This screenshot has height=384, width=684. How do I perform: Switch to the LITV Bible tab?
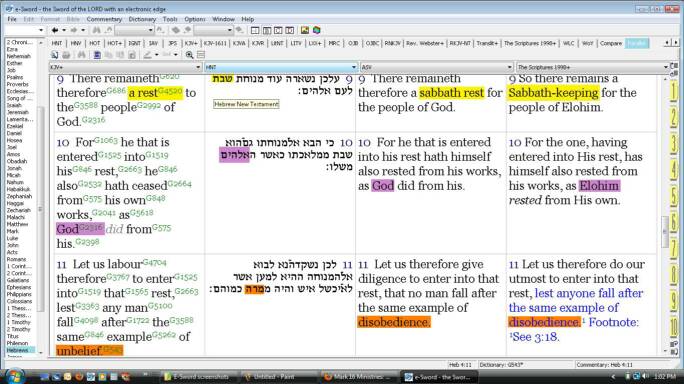point(296,43)
